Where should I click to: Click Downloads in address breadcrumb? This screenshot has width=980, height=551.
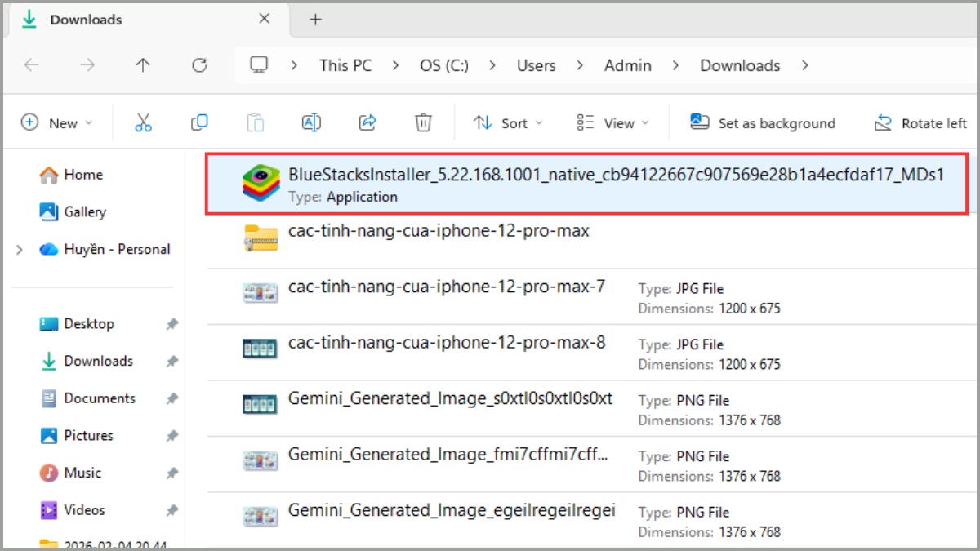[740, 65]
